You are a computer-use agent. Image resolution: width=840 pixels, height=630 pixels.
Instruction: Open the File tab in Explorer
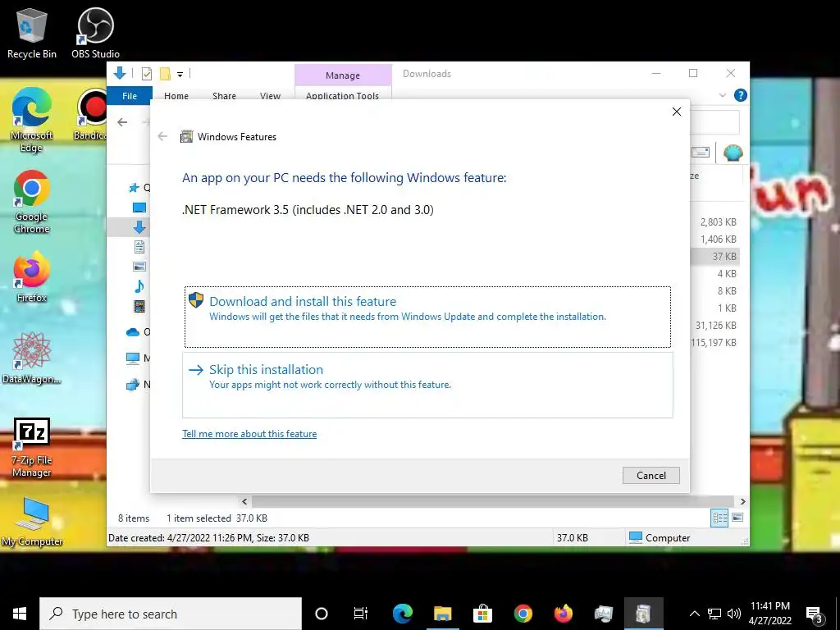[130, 95]
